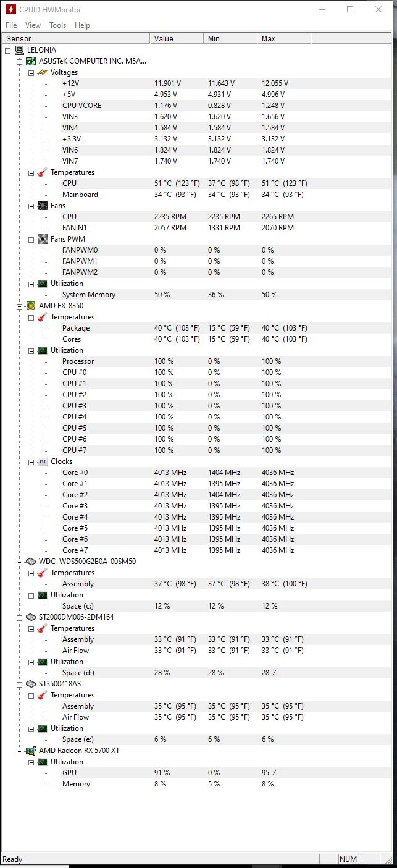This screenshot has height=868, width=397.
Task: Click the AMD FX-8350 processor icon
Action: click(x=31, y=306)
